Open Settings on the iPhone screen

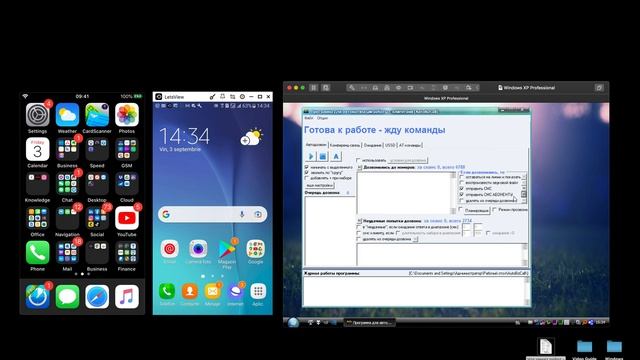pyautogui.click(x=38, y=115)
